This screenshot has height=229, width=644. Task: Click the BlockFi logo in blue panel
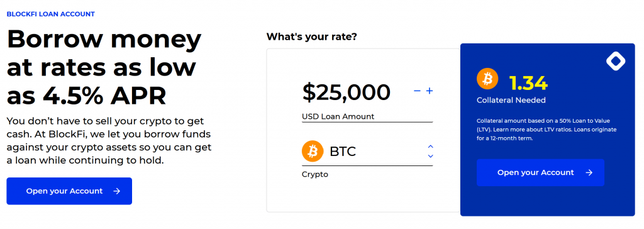point(616,62)
